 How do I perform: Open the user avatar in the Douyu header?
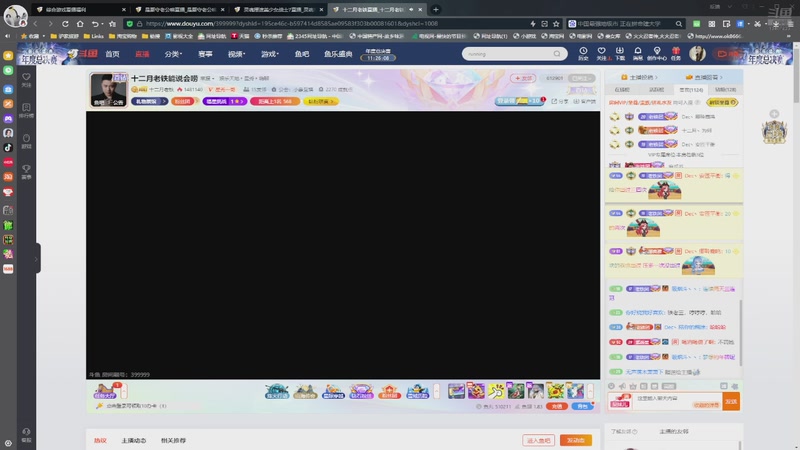697,53
